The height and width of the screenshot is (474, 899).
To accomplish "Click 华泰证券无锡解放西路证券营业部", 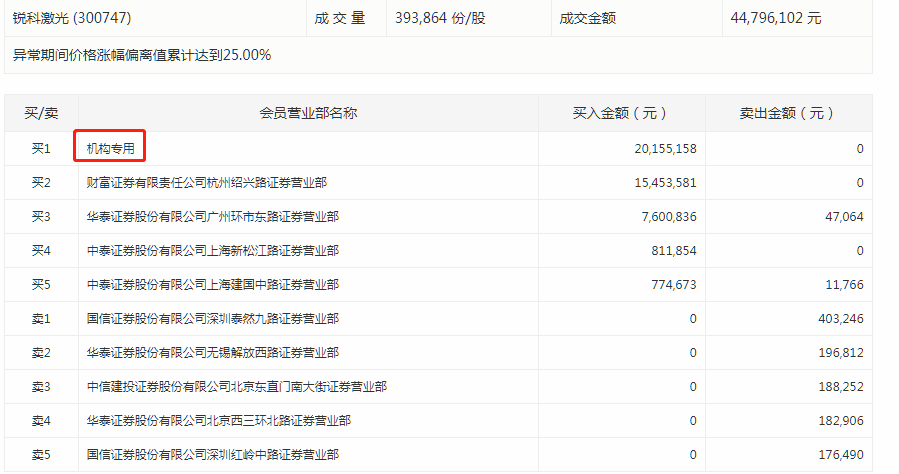I will tap(212, 353).
